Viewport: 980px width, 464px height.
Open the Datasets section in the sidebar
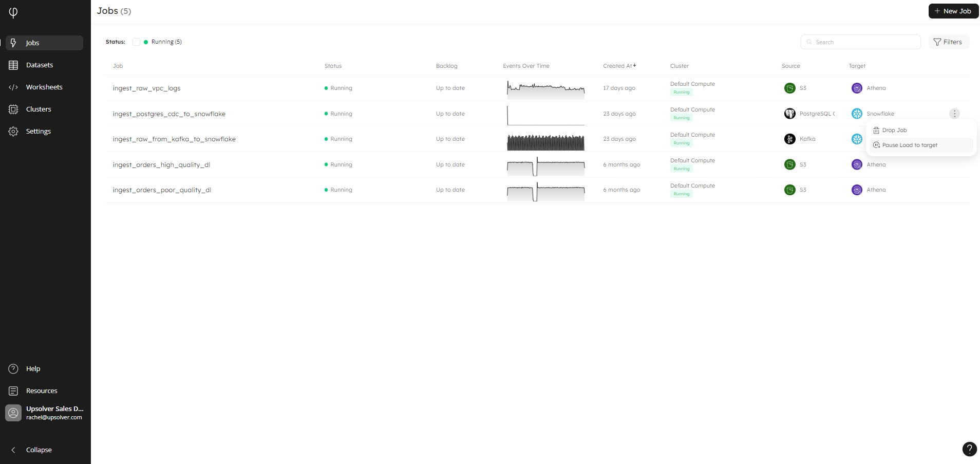coord(40,65)
